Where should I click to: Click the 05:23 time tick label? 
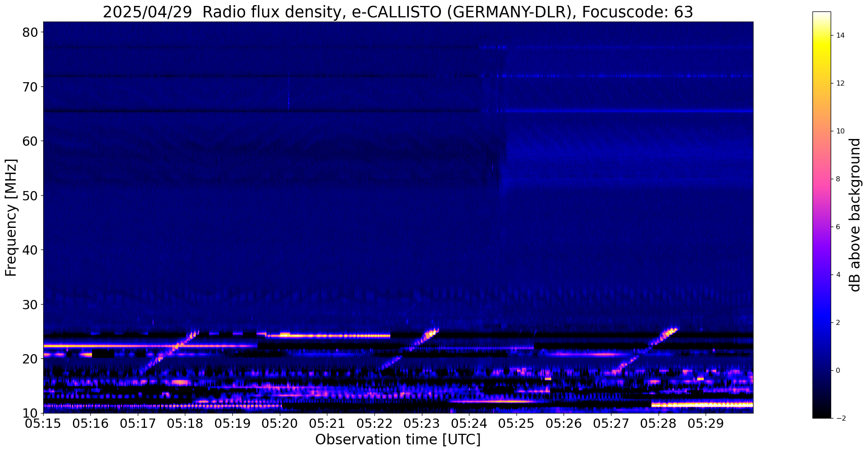coord(421,424)
